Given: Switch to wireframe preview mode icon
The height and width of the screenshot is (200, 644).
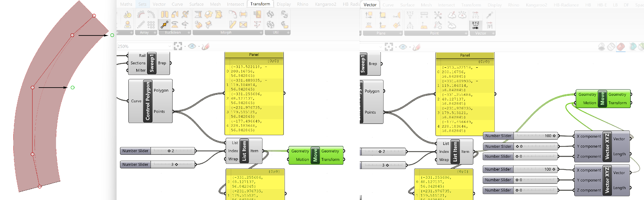Looking at the screenshot, I should (611, 47).
